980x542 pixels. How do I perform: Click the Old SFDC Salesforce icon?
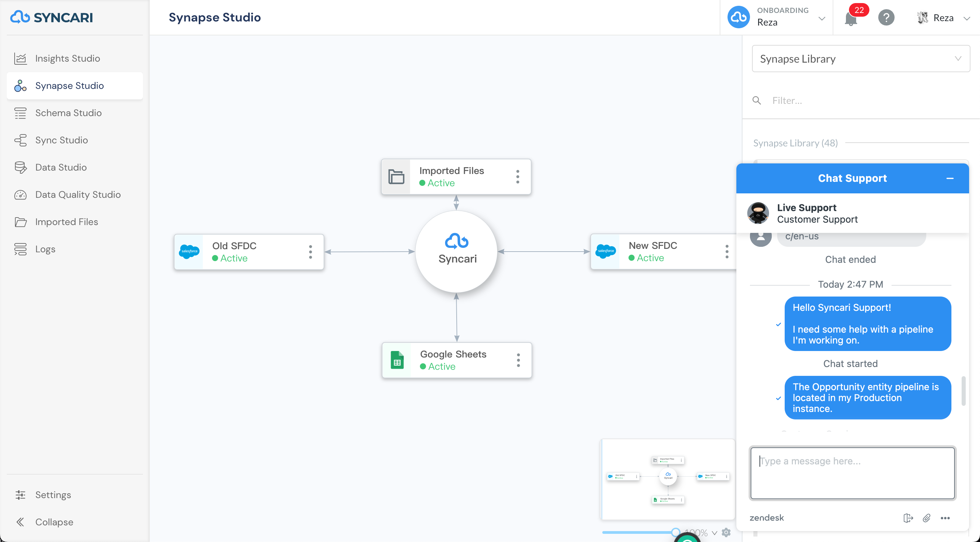[189, 252]
